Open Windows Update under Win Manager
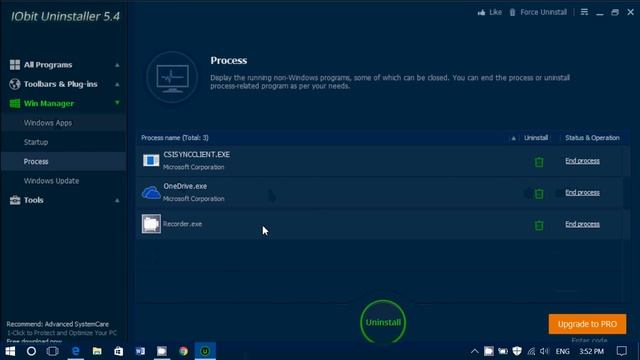The height and width of the screenshot is (360, 640). pos(51,181)
